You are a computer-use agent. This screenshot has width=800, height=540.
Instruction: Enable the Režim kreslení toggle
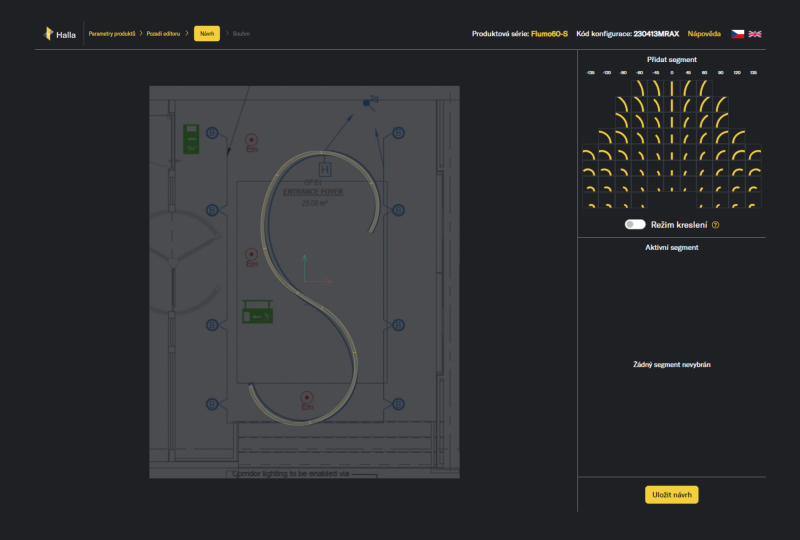pyautogui.click(x=635, y=225)
